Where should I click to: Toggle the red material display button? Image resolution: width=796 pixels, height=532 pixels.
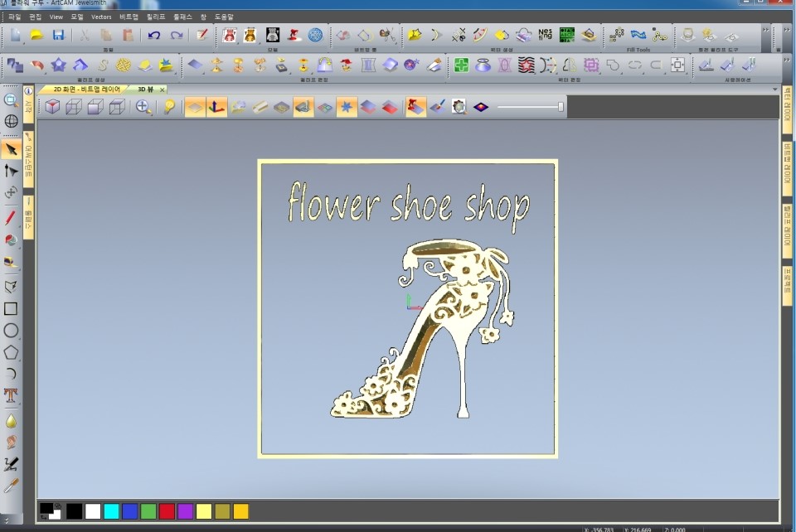[x=415, y=107]
